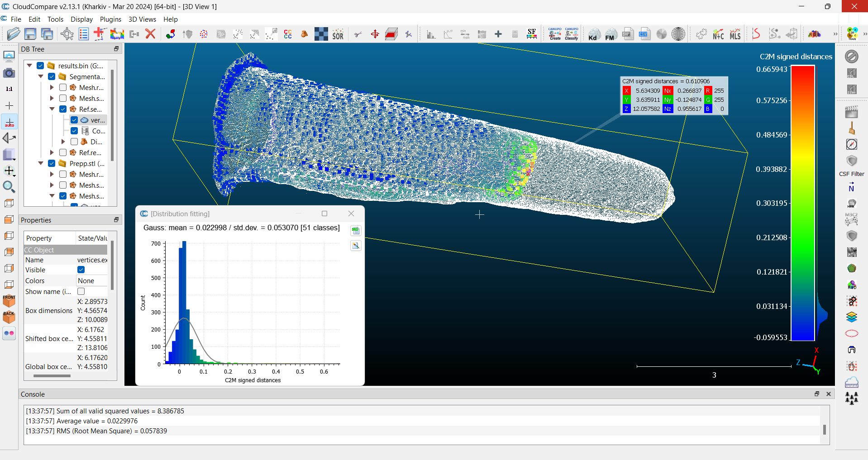Click the CSF Filter plugin icon
This screenshot has height=460, width=868.
pos(851,161)
